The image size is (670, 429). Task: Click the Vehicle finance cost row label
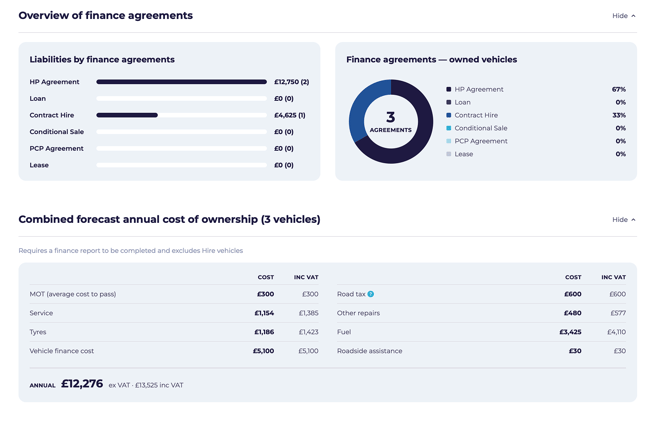pos(62,351)
